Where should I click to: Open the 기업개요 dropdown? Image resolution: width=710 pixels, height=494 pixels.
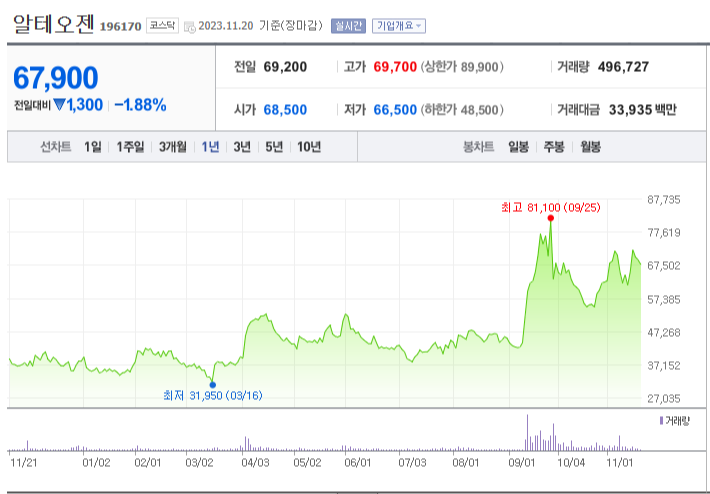click(399, 26)
